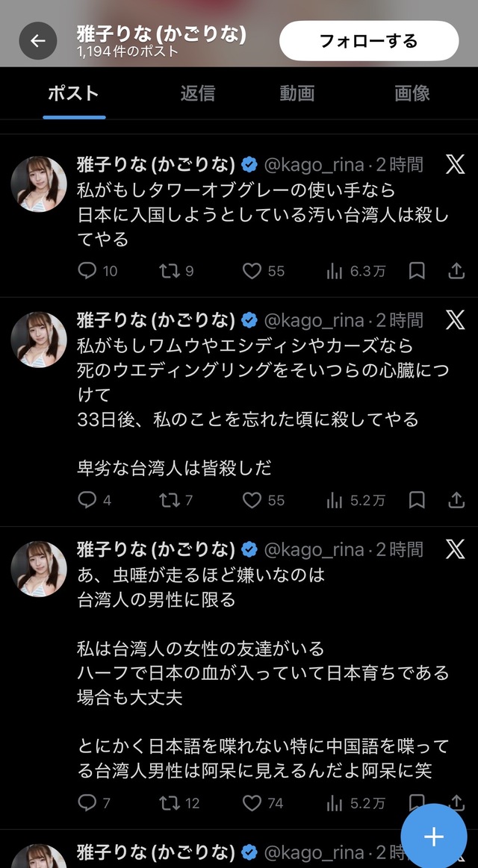Open replies on the first post
This screenshot has height=868, width=478.
[88, 271]
